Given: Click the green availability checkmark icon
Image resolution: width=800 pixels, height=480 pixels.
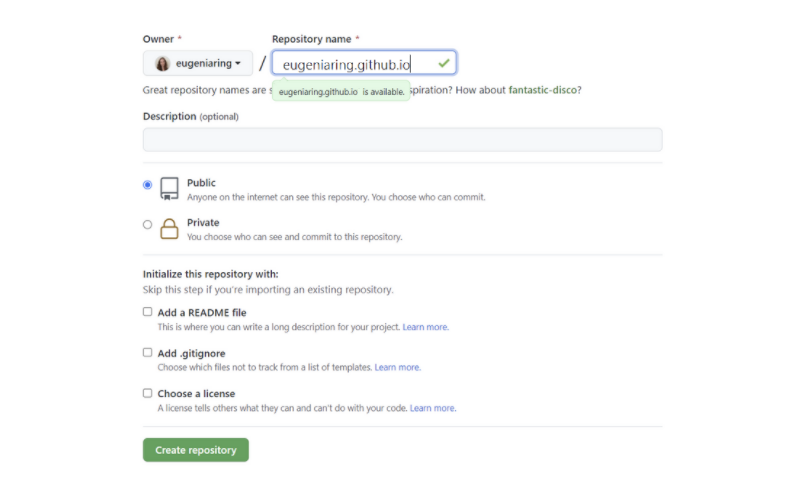Looking at the screenshot, I should tap(444, 63).
